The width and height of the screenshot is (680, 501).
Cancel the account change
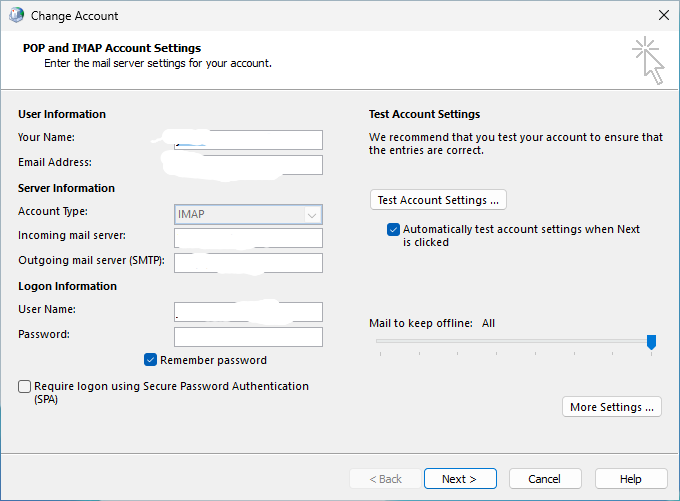545,479
